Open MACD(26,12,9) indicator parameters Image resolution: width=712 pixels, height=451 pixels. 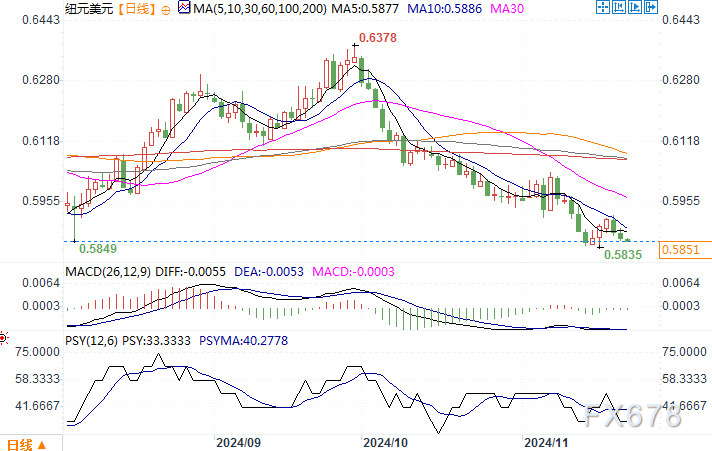coord(107,271)
